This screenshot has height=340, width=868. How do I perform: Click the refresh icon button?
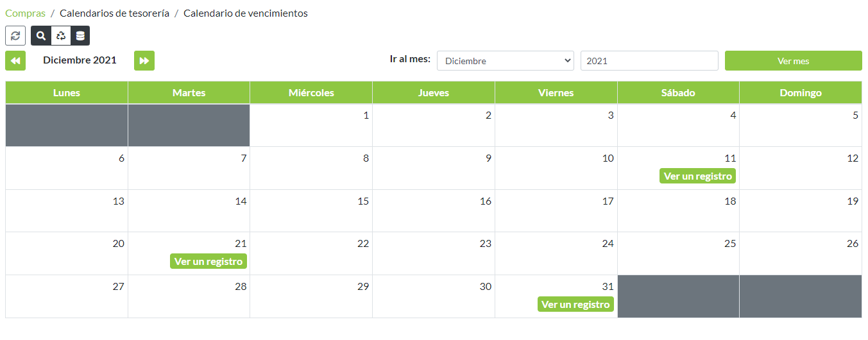[x=15, y=36]
